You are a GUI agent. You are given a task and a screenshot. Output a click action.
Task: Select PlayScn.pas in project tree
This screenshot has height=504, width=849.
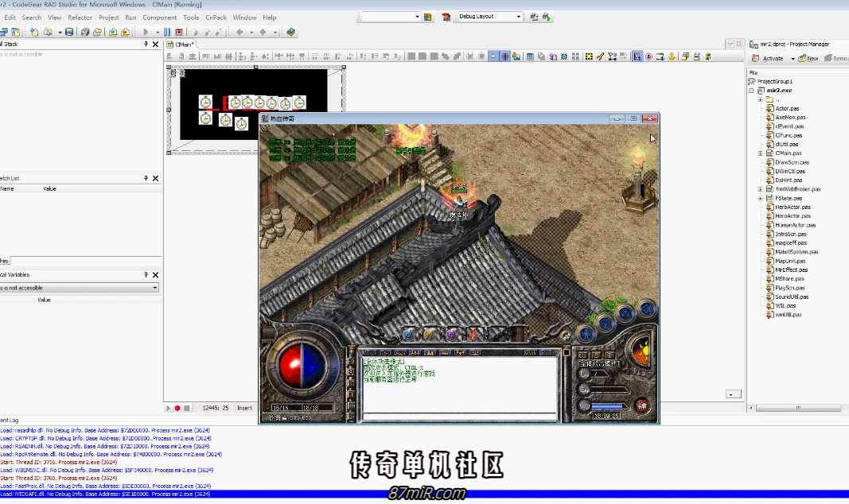[789, 289]
